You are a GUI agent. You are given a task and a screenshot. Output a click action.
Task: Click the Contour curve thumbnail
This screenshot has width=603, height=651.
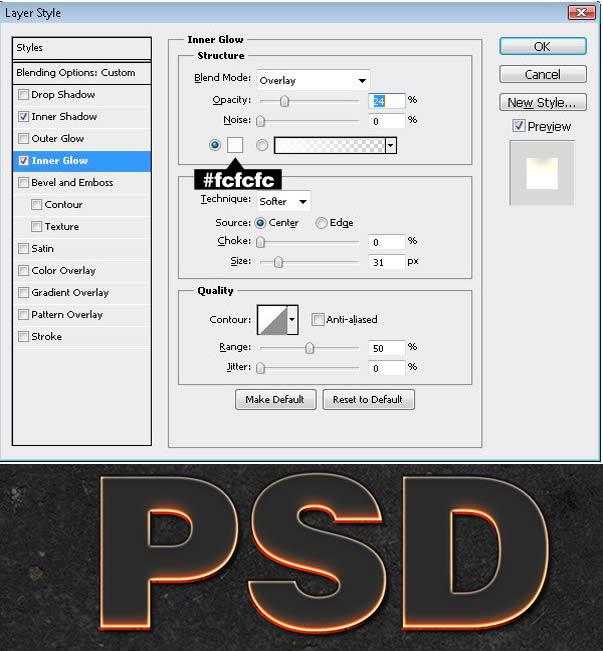272,320
